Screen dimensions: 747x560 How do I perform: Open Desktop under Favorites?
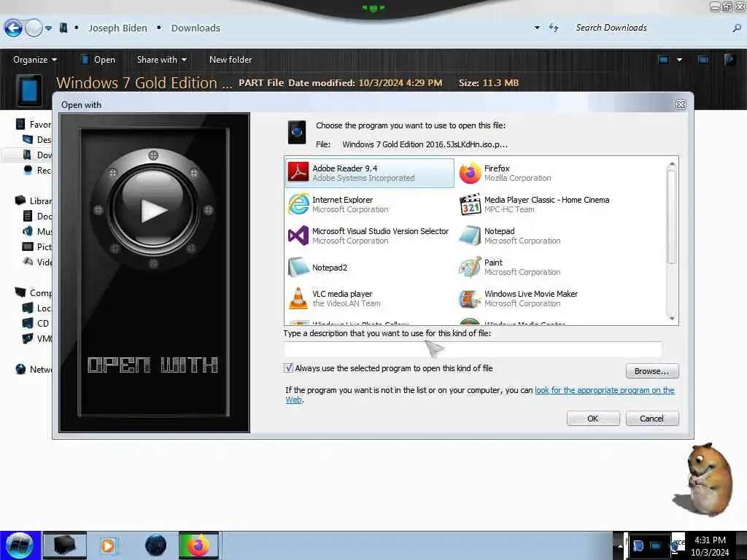point(37,139)
